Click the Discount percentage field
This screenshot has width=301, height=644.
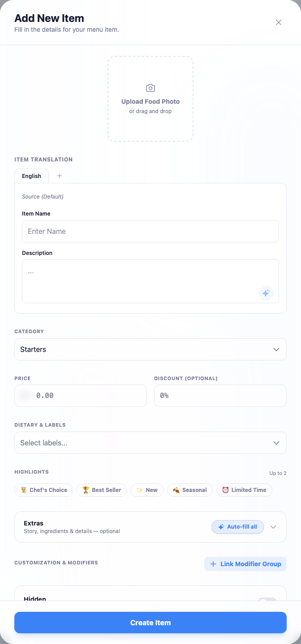(220, 396)
